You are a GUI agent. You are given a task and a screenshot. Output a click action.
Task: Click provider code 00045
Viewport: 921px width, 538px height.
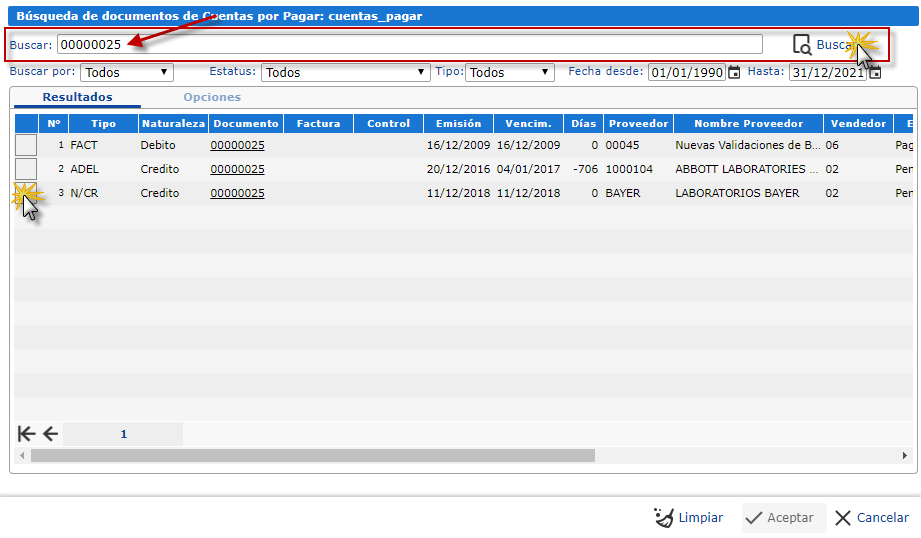tap(623, 145)
